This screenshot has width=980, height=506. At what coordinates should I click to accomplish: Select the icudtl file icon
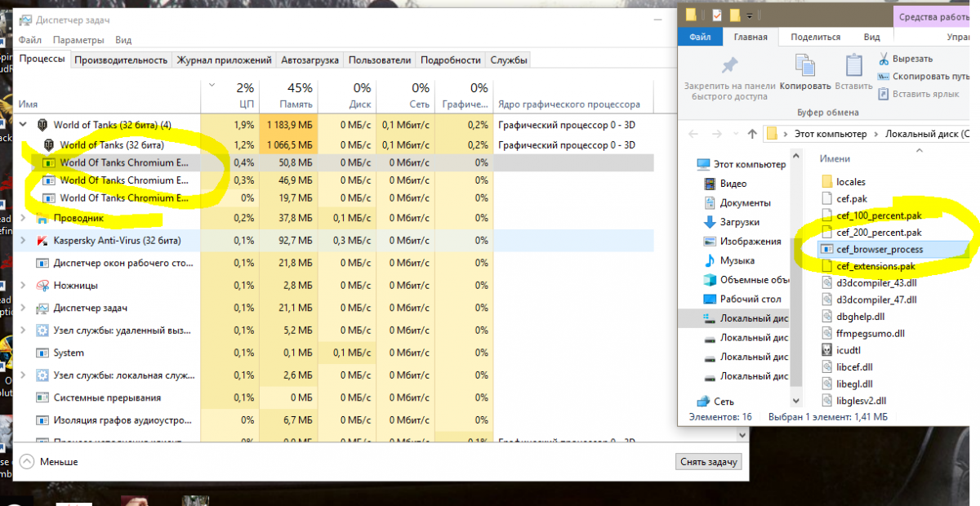(x=827, y=349)
